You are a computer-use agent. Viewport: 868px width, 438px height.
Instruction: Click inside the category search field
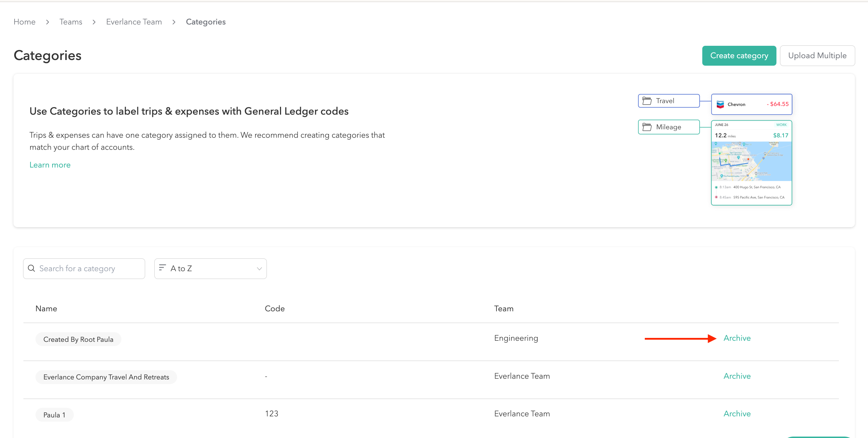click(83, 268)
